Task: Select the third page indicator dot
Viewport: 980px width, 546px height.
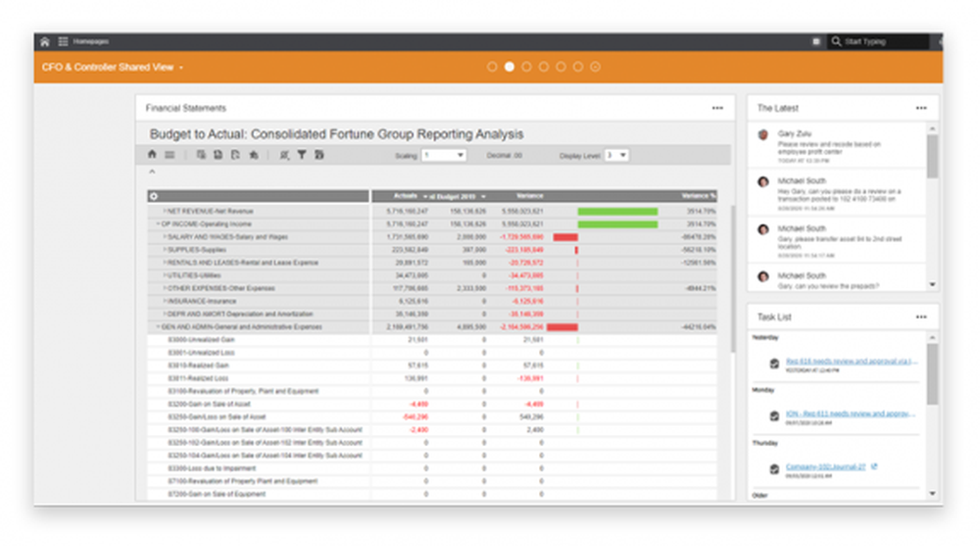Action: (x=526, y=67)
